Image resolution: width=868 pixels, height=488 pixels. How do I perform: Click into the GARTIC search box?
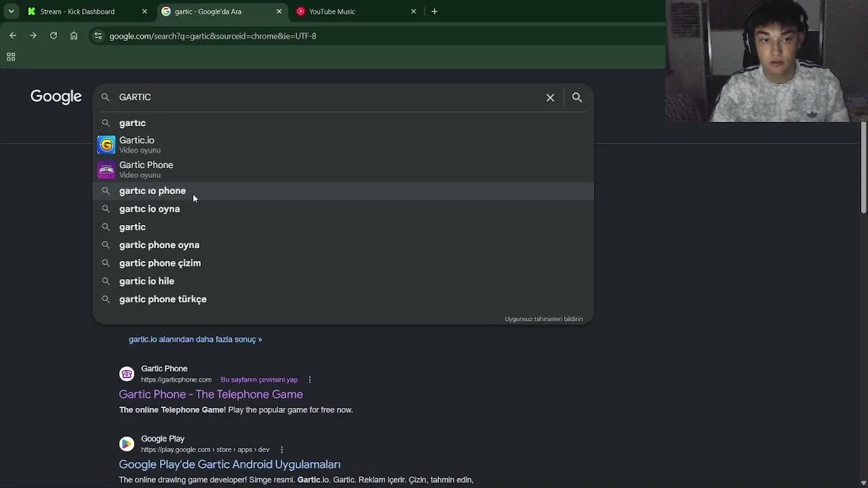tap(329, 97)
